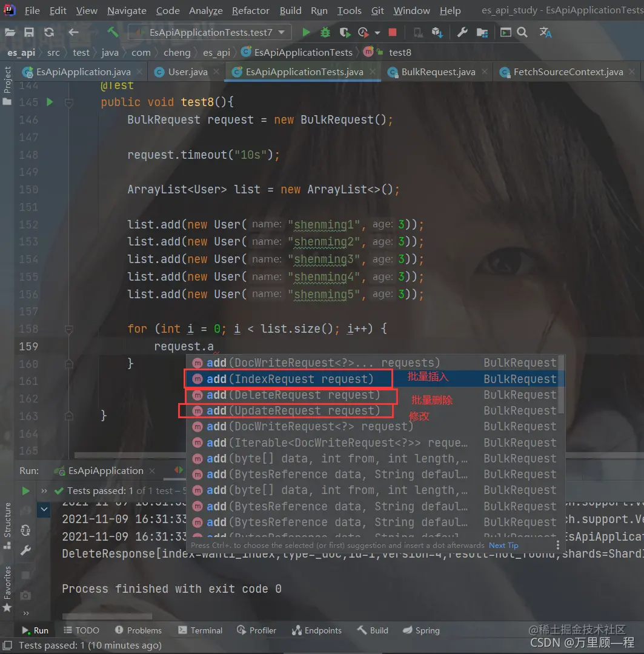Open the Refactor menu

pyautogui.click(x=251, y=10)
